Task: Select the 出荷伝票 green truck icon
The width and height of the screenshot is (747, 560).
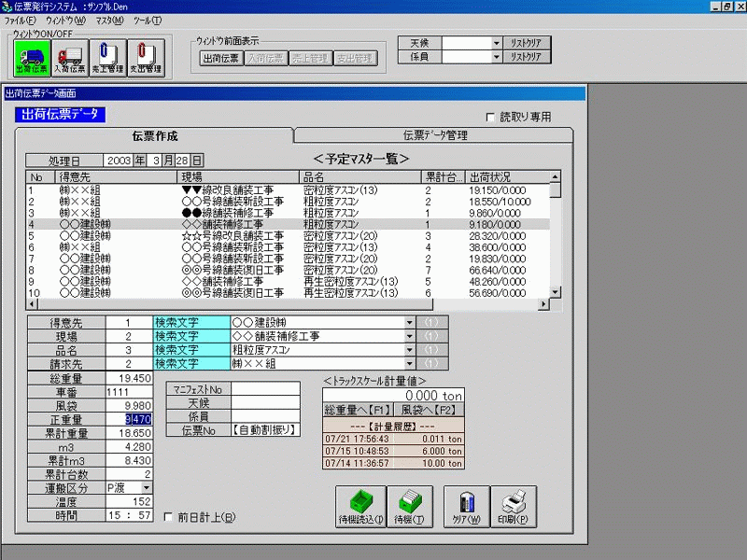Action: click(31, 58)
